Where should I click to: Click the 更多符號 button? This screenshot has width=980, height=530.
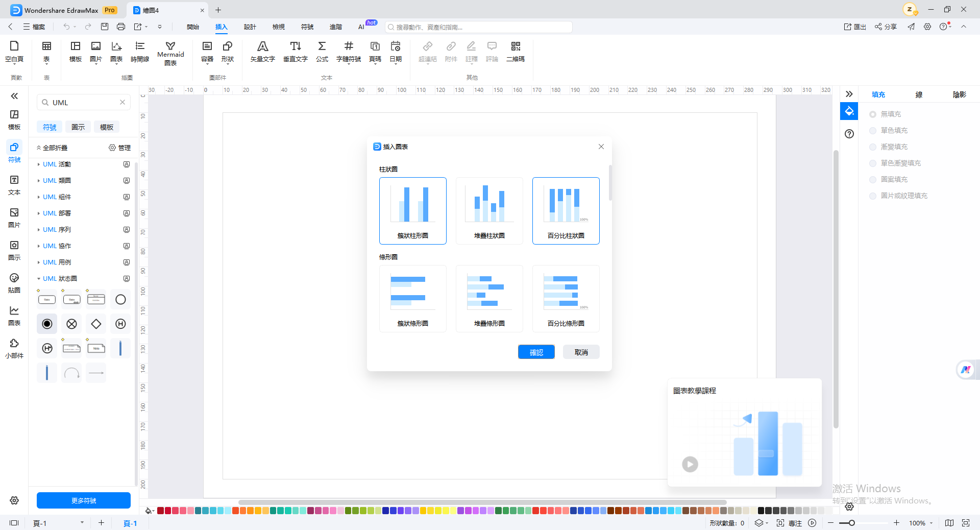(84, 500)
